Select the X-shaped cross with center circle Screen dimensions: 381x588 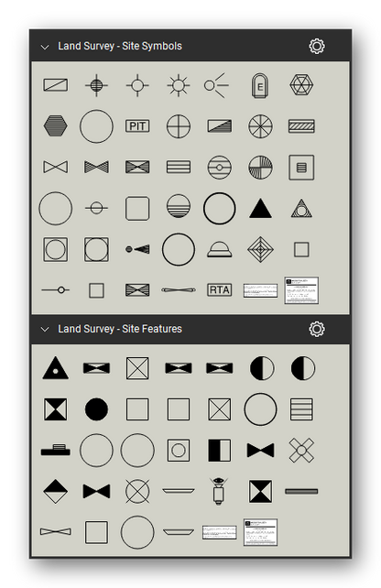tap(301, 450)
